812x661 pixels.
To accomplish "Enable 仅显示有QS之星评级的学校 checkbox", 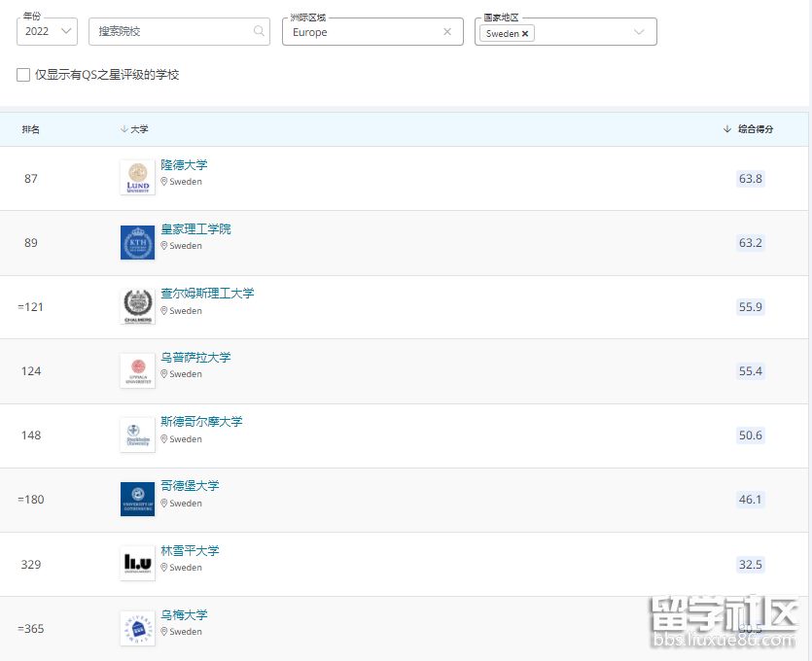I will click(22, 75).
